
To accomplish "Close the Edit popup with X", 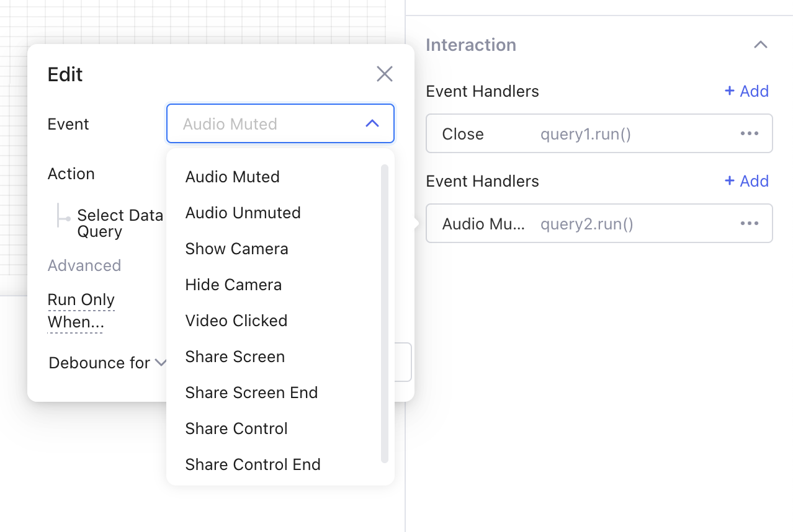I will pos(385,74).
